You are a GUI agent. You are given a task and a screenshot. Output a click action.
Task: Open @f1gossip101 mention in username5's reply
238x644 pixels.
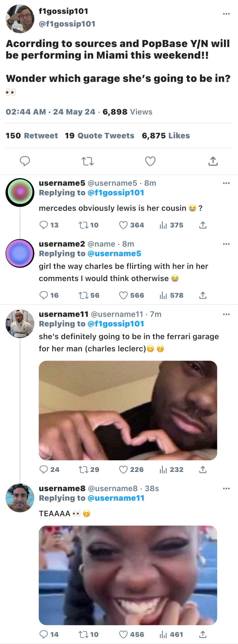tap(115, 193)
